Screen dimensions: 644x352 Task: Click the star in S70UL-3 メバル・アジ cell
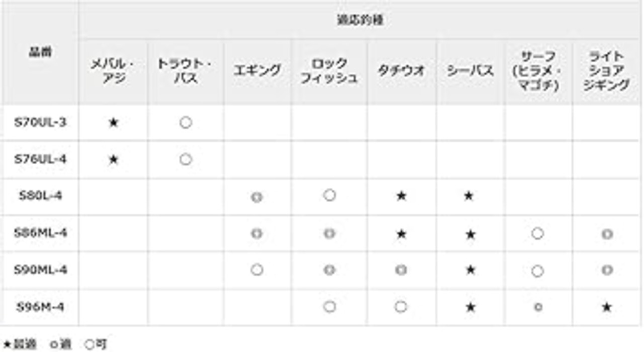[113, 123]
